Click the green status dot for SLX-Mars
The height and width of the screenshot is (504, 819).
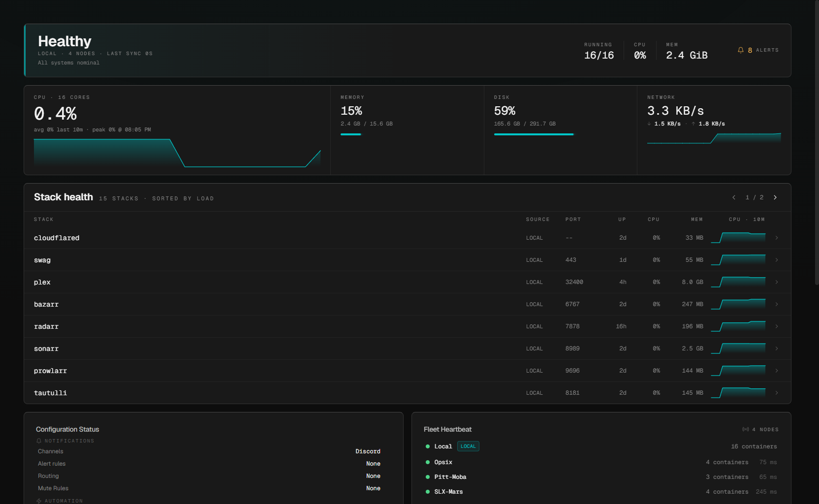coord(428,492)
